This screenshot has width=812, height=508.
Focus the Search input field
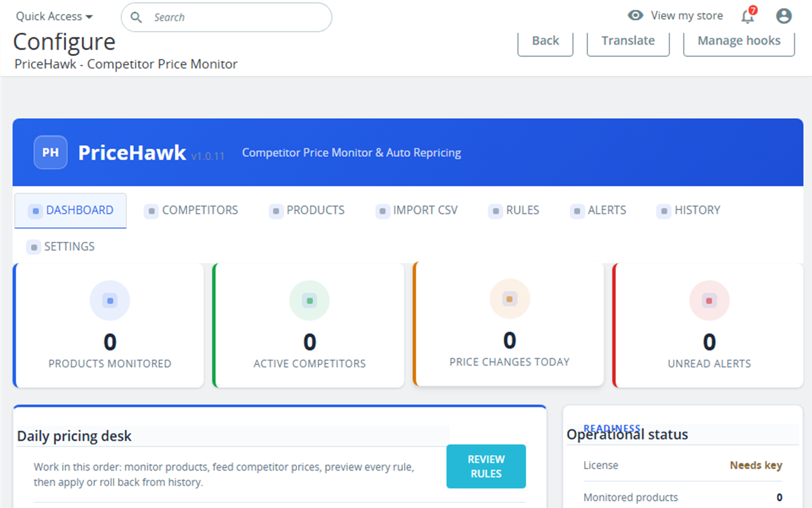point(226,17)
